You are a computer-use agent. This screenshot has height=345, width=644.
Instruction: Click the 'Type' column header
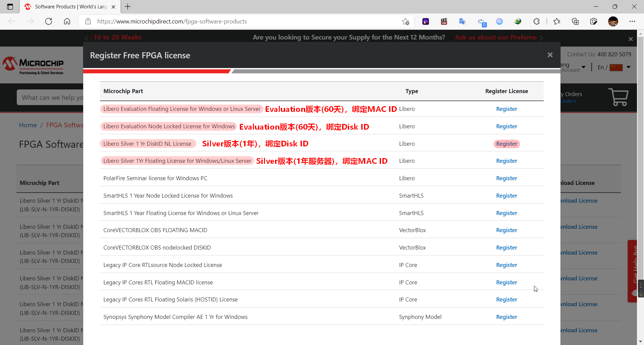pos(412,91)
